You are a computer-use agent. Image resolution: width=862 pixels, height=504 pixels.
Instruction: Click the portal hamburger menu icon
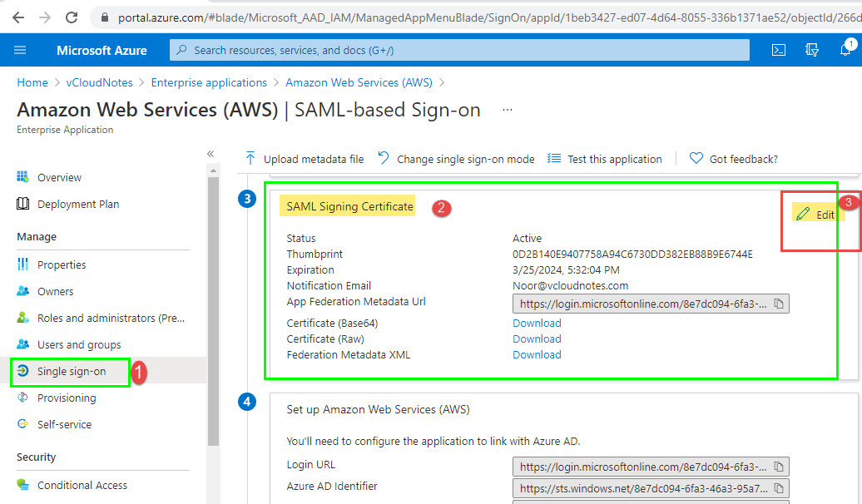[21, 50]
